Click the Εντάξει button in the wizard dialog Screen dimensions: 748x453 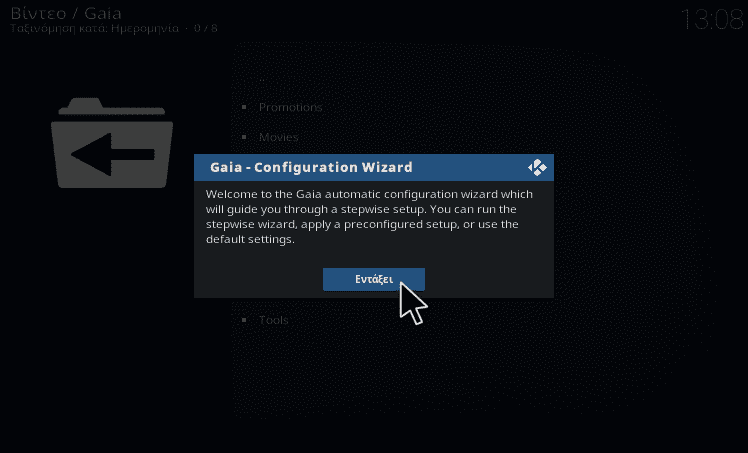374,279
